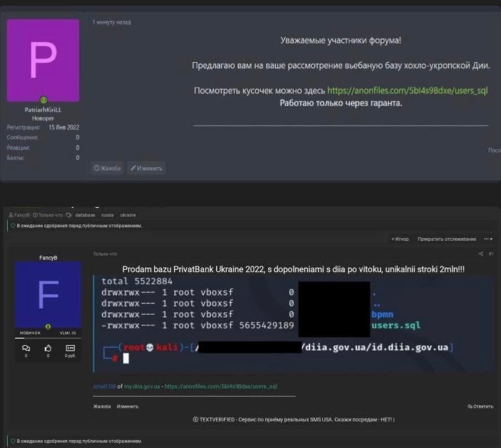Open the FancyB username above the avatar
This screenshot has width=501, height=448.
[48, 257]
